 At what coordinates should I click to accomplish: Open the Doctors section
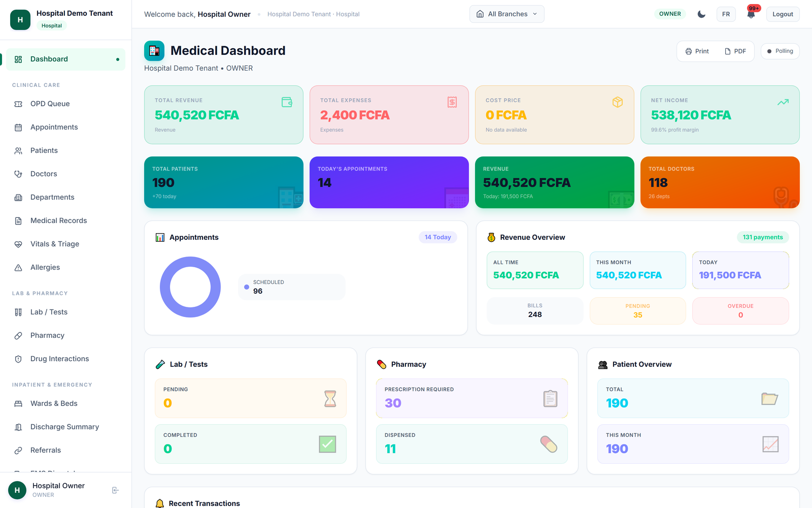tap(66, 174)
